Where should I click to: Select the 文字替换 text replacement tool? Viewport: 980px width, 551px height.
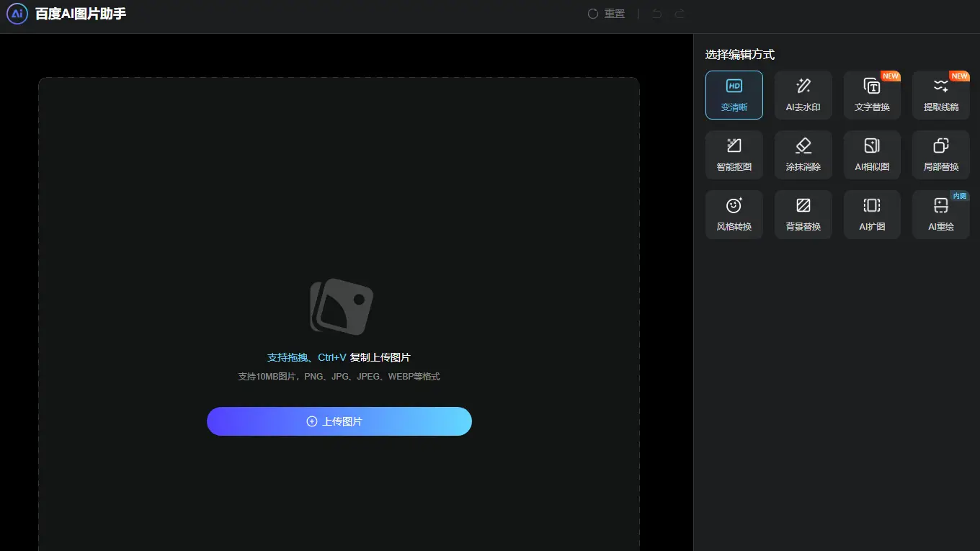point(872,94)
